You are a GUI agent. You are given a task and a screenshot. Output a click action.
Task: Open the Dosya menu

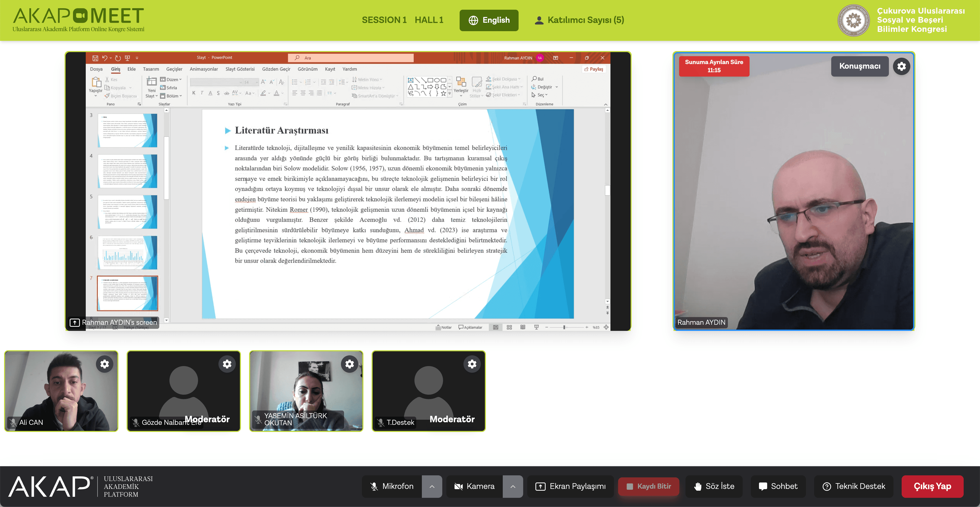pyautogui.click(x=96, y=69)
